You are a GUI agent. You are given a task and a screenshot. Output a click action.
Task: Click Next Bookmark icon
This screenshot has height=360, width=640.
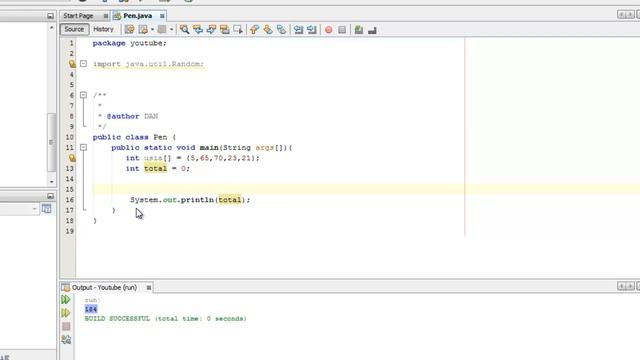pyautogui.click(x=268, y=29)
